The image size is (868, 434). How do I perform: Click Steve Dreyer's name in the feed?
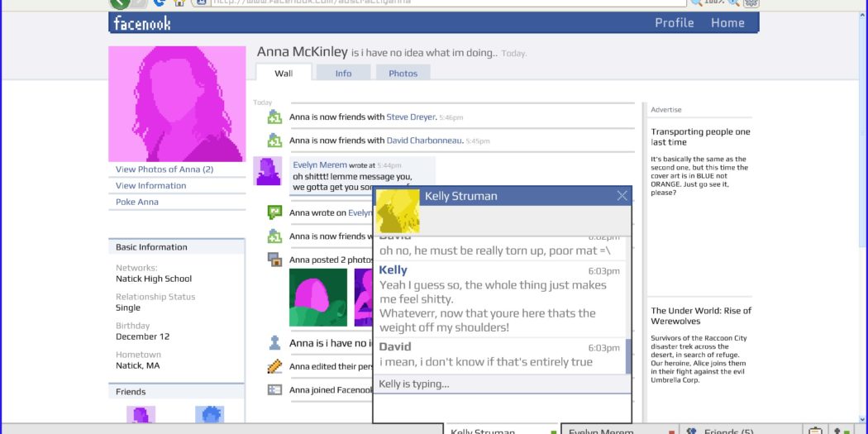coord(411,117)
